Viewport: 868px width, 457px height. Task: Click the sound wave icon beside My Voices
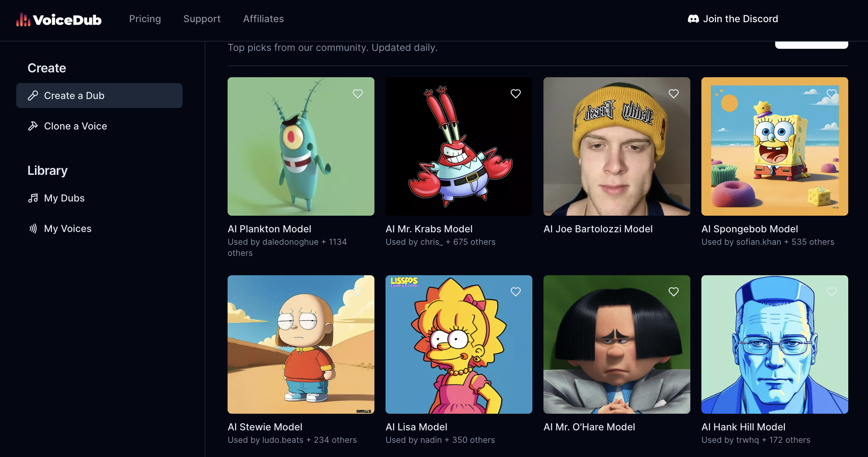[33, 228]
